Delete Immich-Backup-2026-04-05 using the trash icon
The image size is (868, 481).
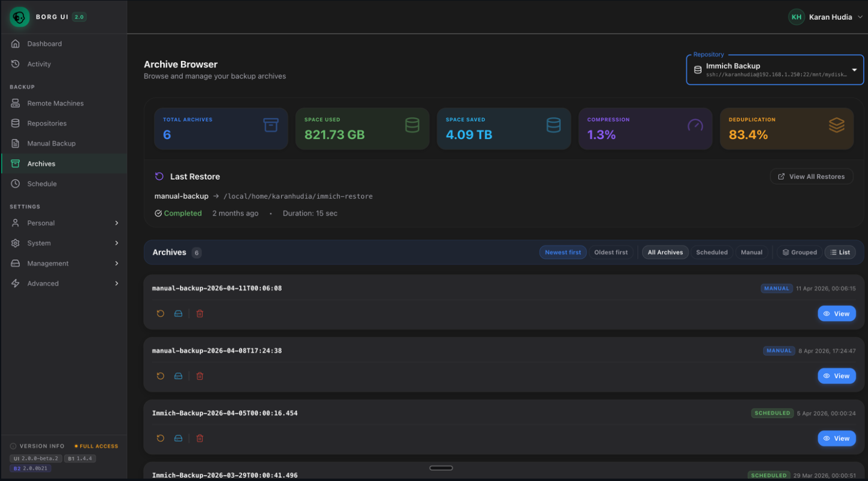pos(199,438)
